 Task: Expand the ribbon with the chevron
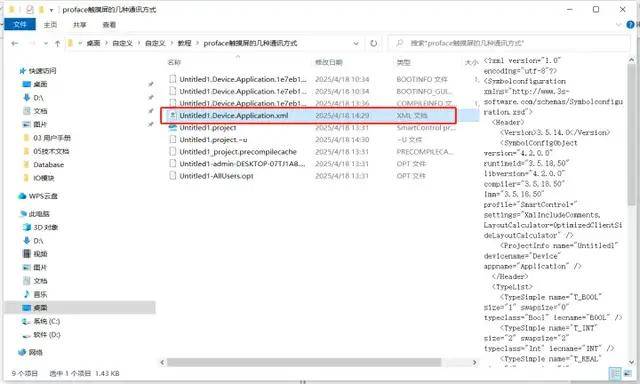[x=618, y=25]
